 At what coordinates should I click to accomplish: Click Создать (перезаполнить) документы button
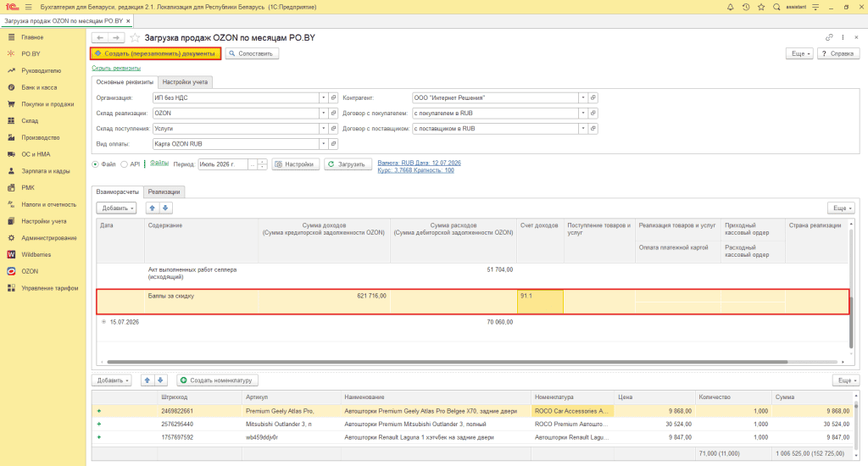pyautogui.click(x=156, y=53)
